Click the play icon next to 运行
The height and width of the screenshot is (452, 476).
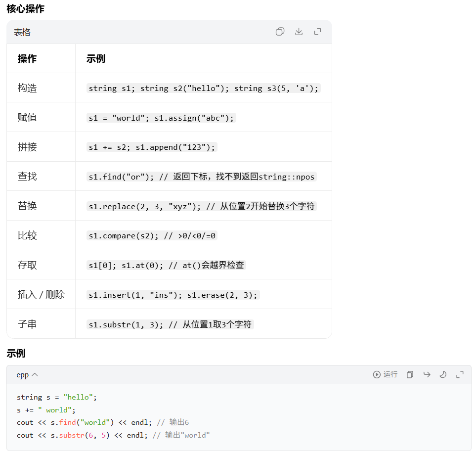click(377, 374)
